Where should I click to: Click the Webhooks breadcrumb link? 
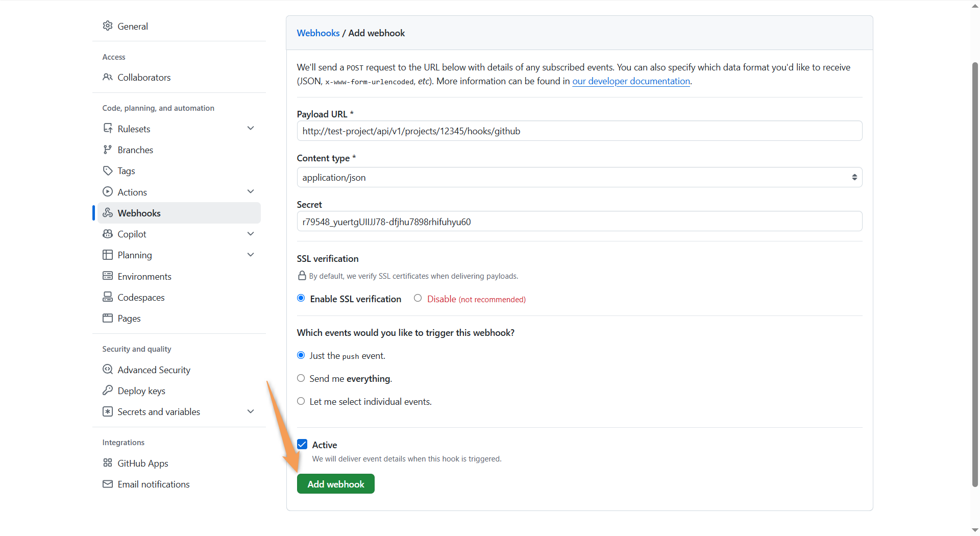[318, 33]
